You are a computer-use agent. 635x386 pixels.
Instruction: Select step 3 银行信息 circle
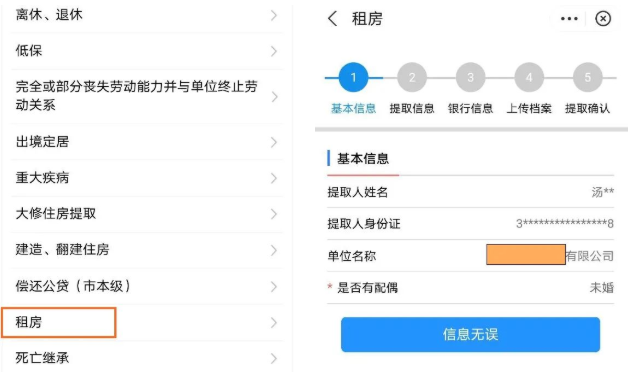471,77
